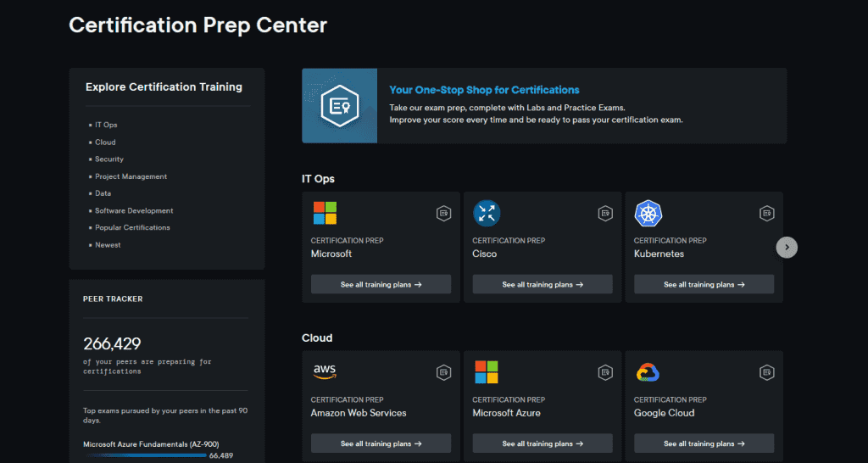868x463 pixels.
Task: See all training plans for Microsoft
Action: pyautogui.click(x=381, y=285)
